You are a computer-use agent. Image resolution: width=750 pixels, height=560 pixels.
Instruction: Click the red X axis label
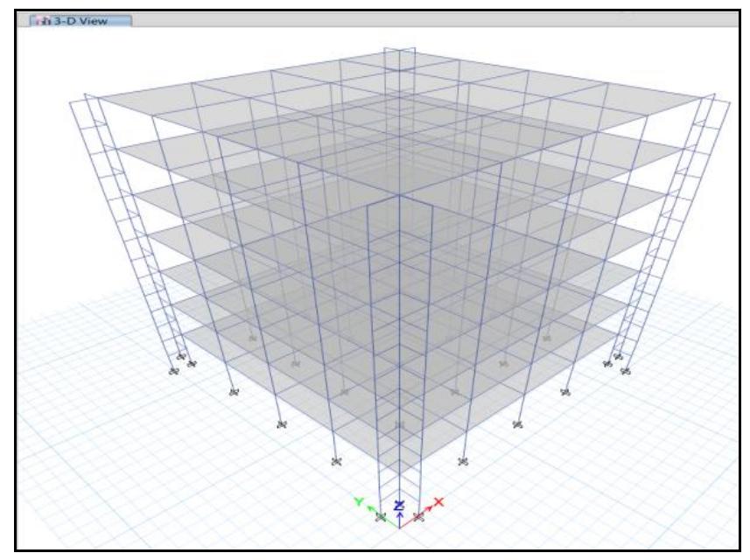(439, 502)
